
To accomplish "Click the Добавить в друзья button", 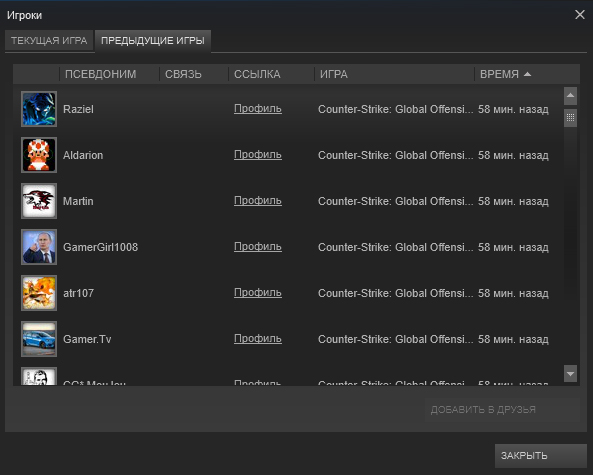I will pos(502,410).
